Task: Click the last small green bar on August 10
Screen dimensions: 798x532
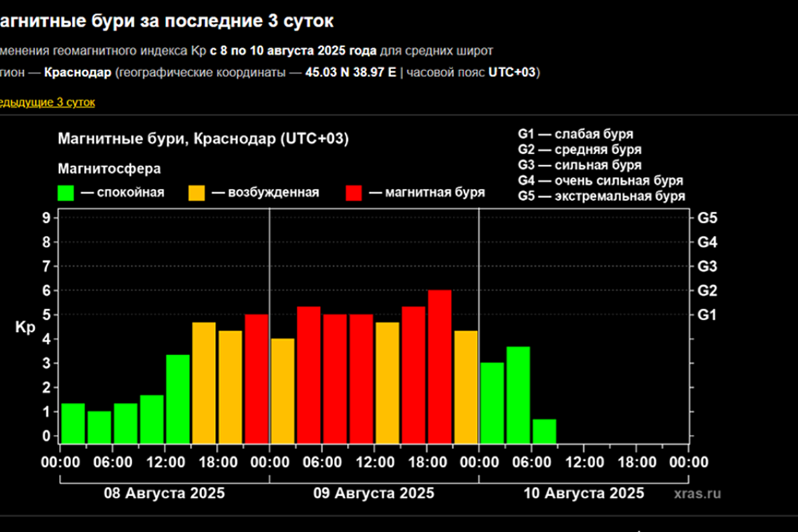Action: 543,429
